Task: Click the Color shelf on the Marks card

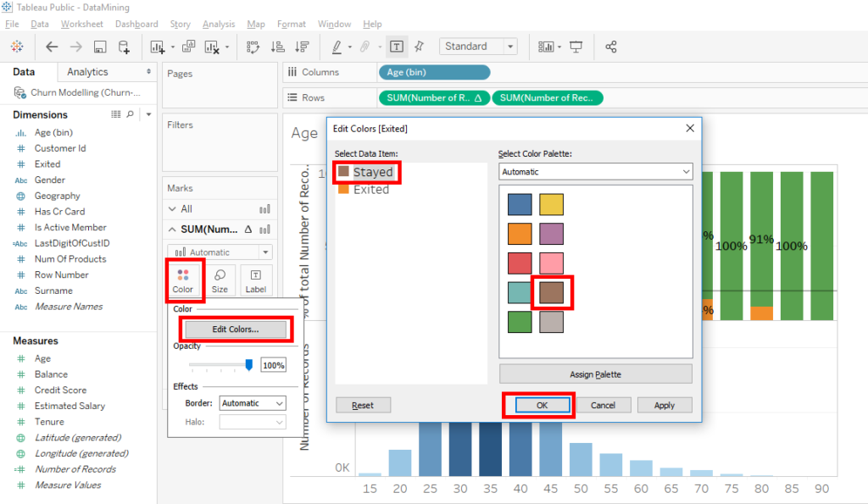Action: point(185,280)
